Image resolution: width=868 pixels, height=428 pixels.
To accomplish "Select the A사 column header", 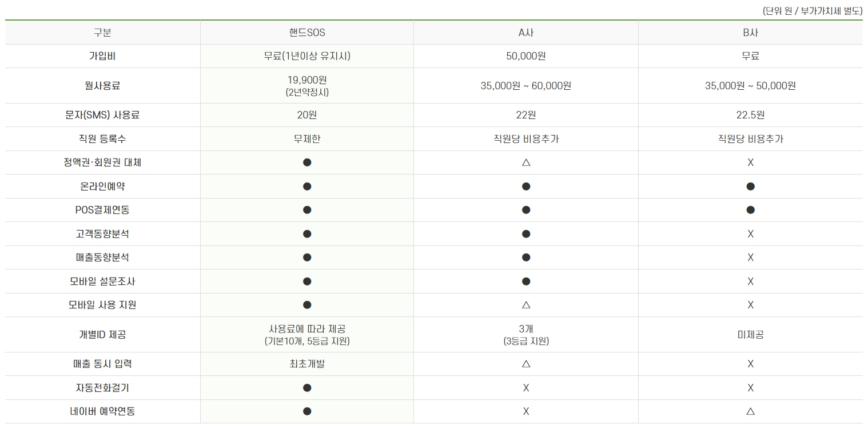I will coord(526,33).
